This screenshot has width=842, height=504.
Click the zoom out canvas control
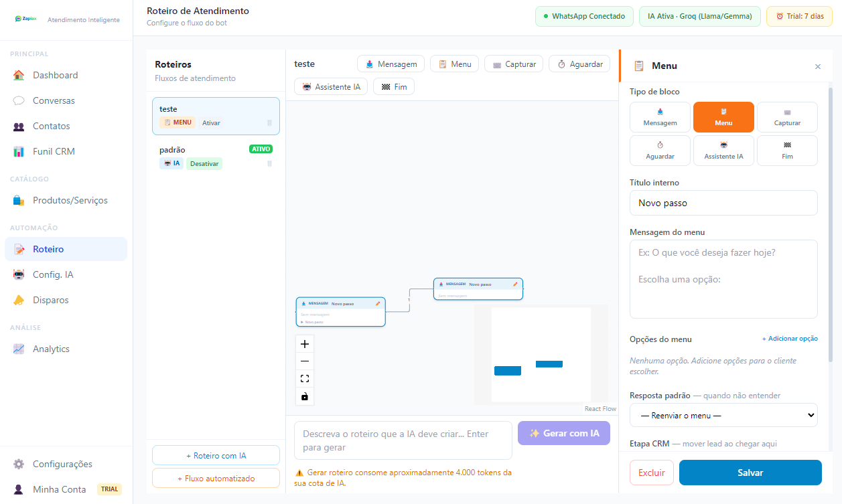coord(305,361)
